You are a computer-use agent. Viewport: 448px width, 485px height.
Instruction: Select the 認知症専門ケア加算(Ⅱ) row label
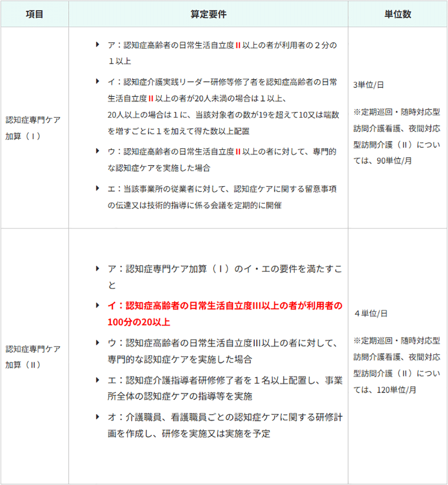point(33,356)
